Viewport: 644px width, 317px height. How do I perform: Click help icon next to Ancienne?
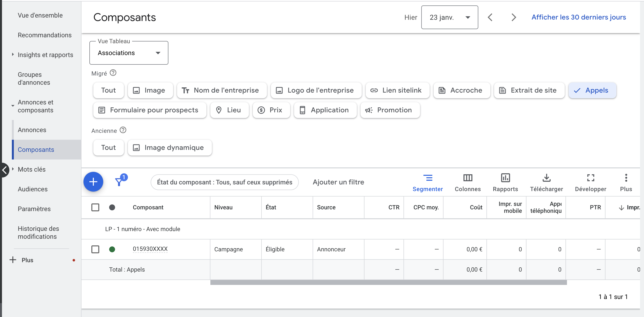123,130
